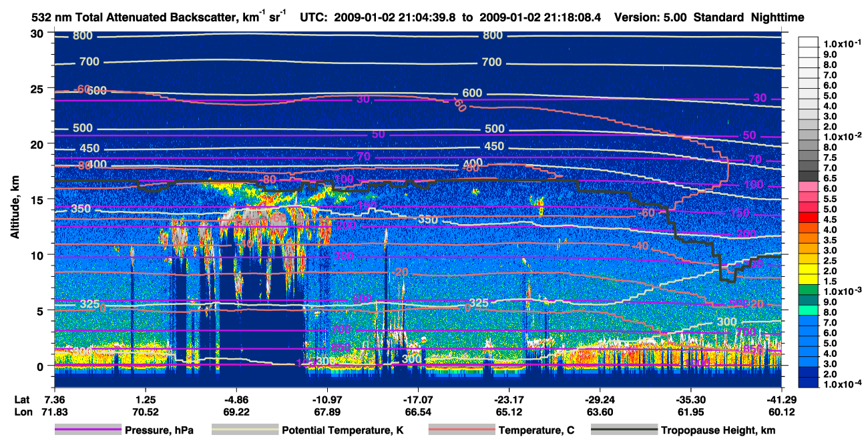Click the topmost white colorbar swatch
The height and width of the screenshot is (445, 868).
coord(809,42)
